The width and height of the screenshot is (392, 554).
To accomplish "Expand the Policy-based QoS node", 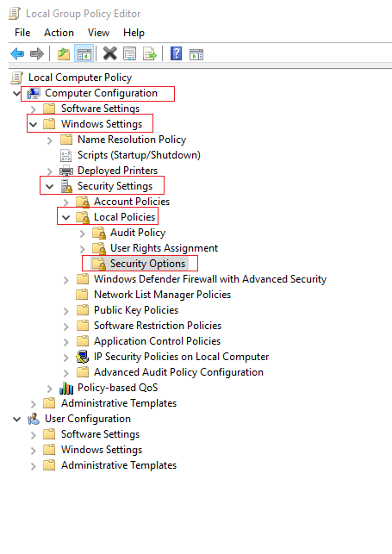I will pyautogui.click(x=50, y=389).
